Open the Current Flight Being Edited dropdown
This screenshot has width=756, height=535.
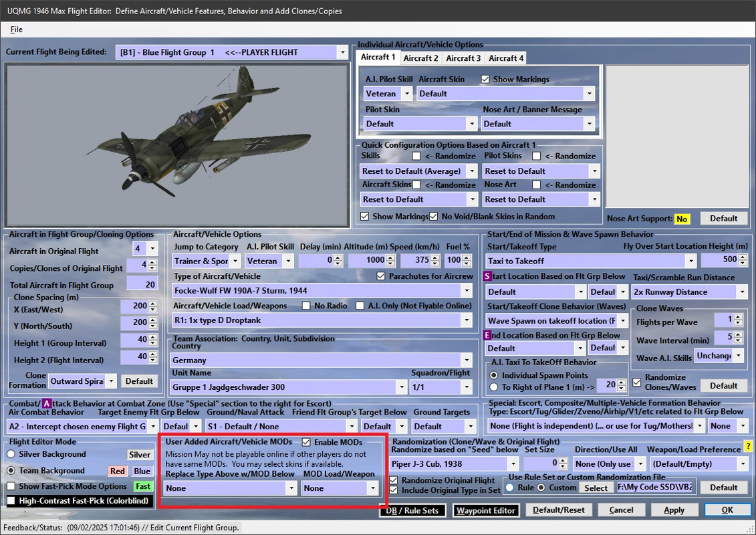(x=232, y=52)
